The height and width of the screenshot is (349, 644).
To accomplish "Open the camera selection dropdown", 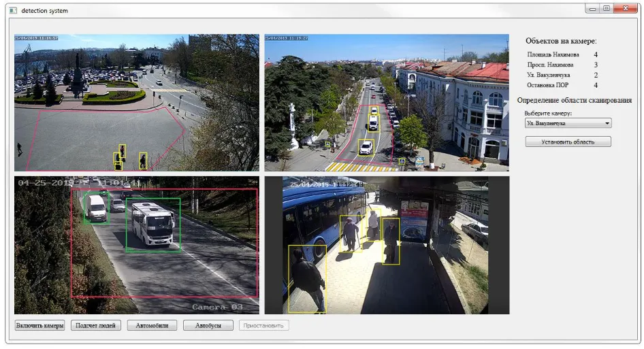I will [568, 123].
